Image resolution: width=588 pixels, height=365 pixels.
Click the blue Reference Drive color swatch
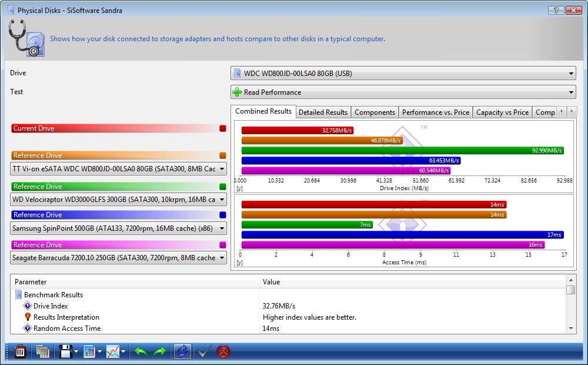coord(223,215)
